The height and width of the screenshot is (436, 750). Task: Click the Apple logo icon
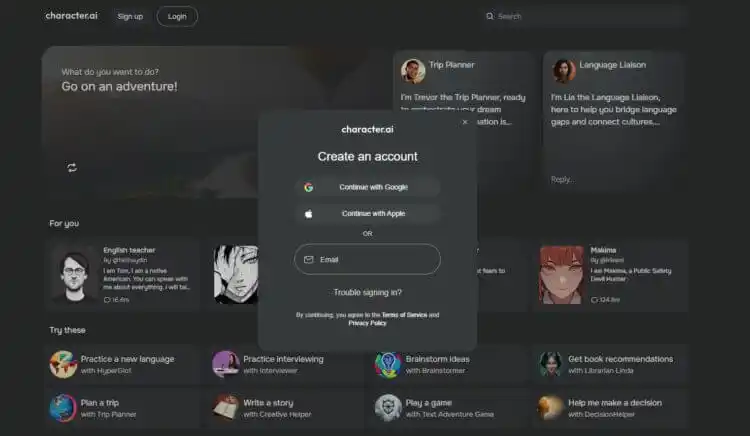pos(309,214)
